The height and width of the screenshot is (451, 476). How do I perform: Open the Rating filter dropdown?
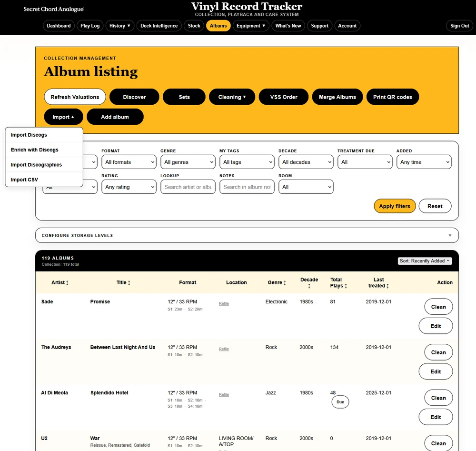tap(129, 187)
